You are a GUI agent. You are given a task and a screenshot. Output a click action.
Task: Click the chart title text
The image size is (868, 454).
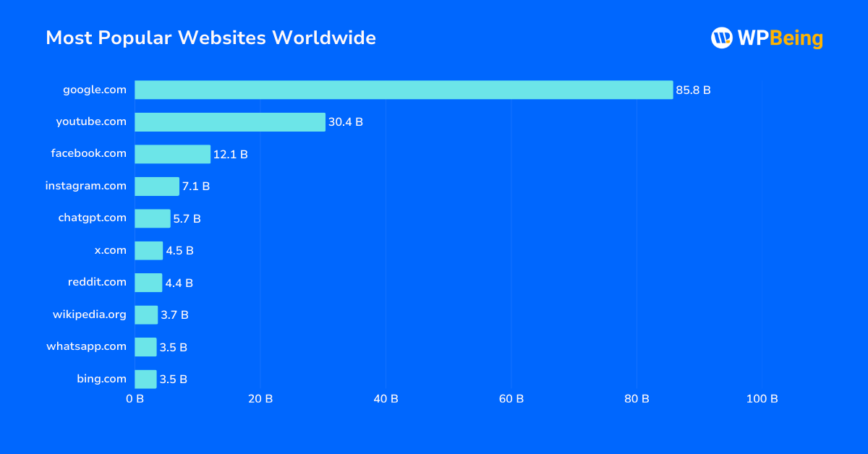click(210, 38)
